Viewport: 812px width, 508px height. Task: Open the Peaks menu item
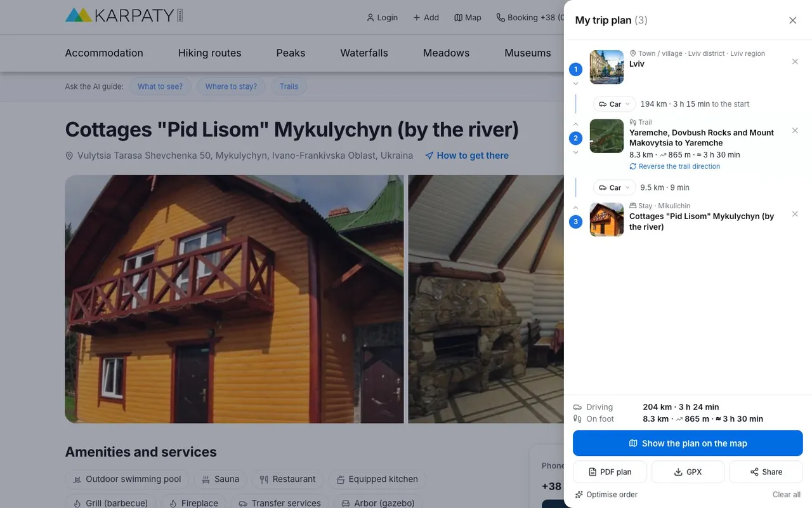click(x=291, y=53)
